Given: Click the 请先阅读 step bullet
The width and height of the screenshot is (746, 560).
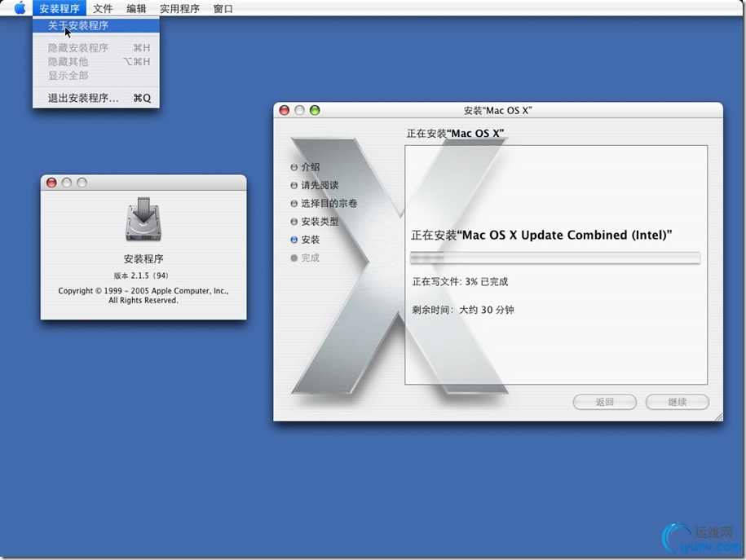Looking at the screenshot, I should pos(294,186).
